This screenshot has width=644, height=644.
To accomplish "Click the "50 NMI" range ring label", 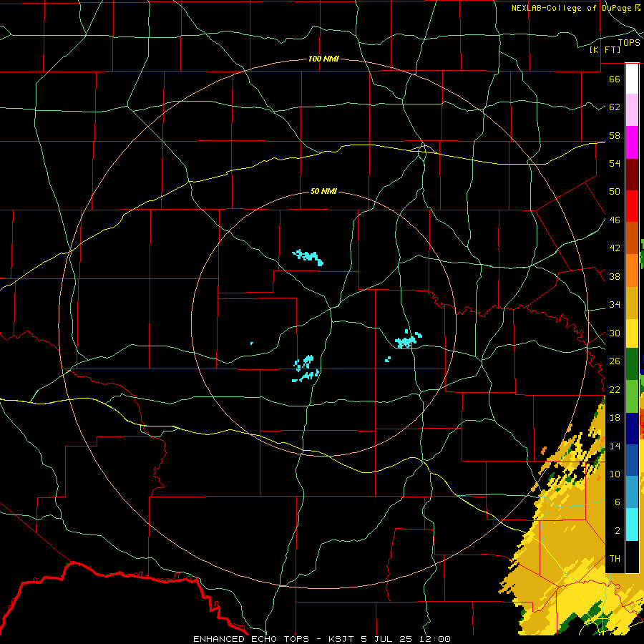I will pos(323,191).
